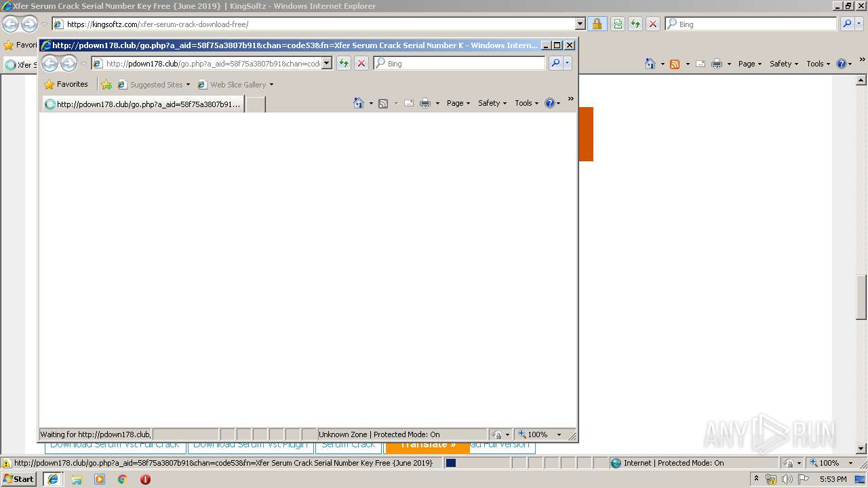Open search options dropdown in main window
The image size is (868, 488).
pyautogui.click(x=859, y=24)
